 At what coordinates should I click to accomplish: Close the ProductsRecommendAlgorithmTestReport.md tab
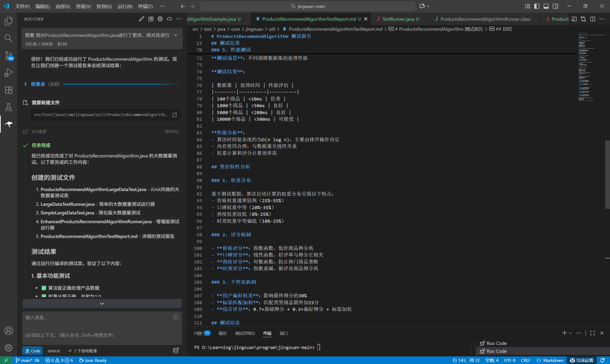pyautogui.click(x=365, y=19)
